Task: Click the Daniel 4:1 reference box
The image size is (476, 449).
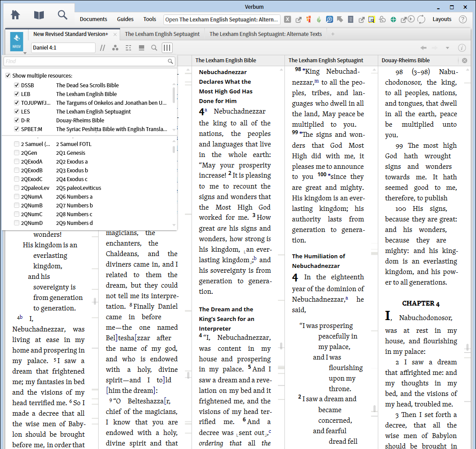Action: (63, 48)
